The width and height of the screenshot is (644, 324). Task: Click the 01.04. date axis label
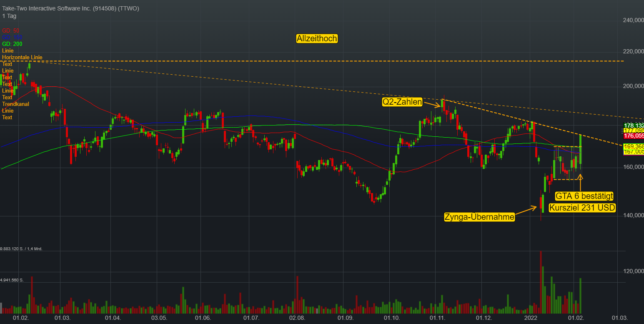113,318
